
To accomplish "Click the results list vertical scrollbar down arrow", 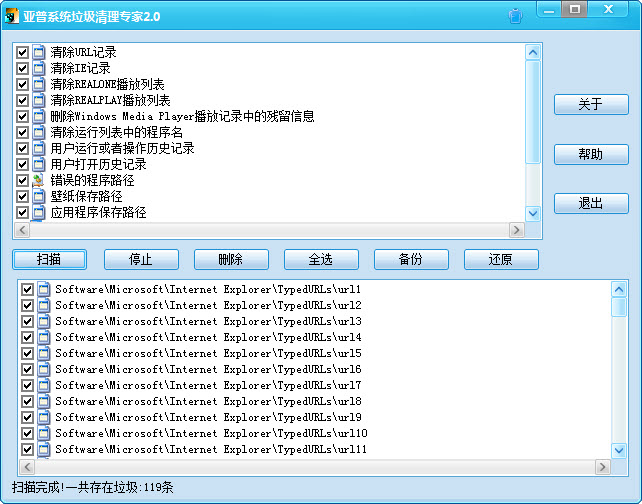I will click(619, 451).
